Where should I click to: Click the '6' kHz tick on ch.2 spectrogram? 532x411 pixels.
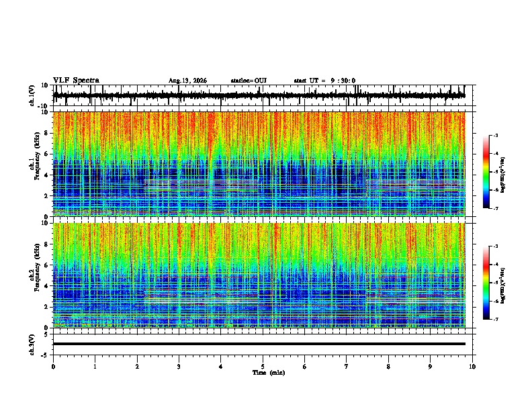[46, 265]
